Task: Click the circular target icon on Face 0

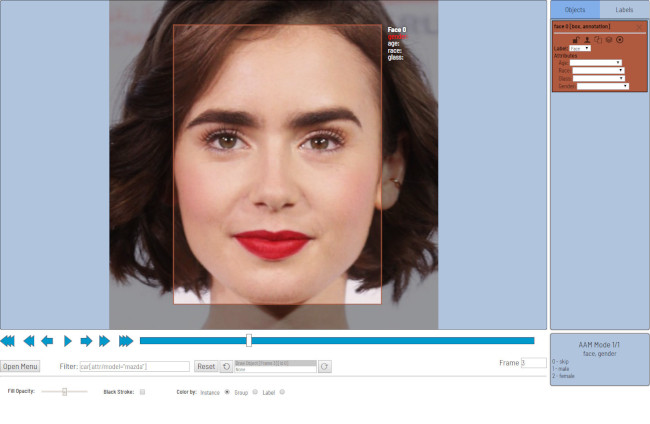Action: pos(620,39)
